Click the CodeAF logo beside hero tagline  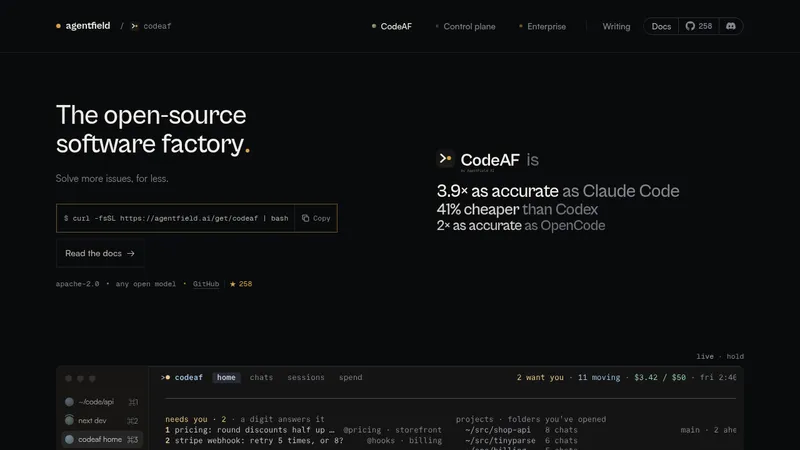pyautogui.click(x=445, y=159)
